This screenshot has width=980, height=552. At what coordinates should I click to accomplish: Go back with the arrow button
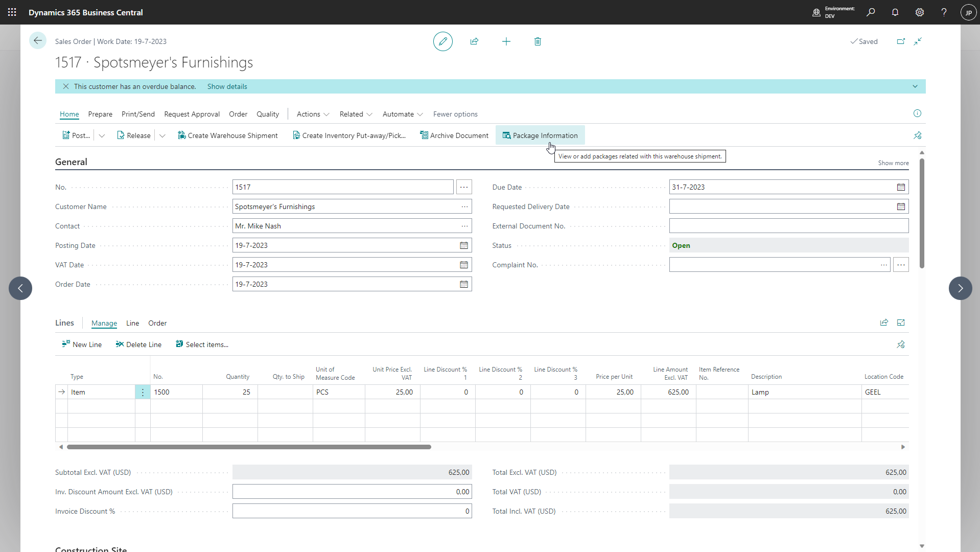[x=38, y=41]
